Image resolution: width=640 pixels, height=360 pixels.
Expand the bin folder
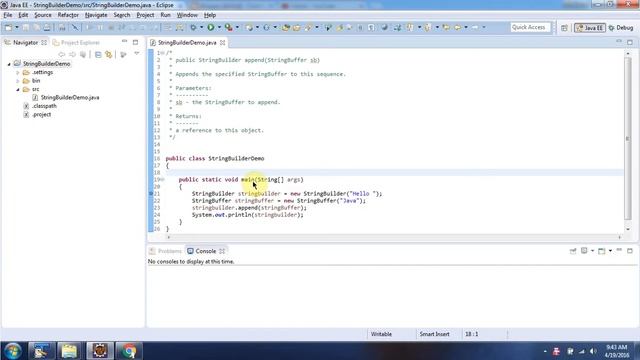18,81
